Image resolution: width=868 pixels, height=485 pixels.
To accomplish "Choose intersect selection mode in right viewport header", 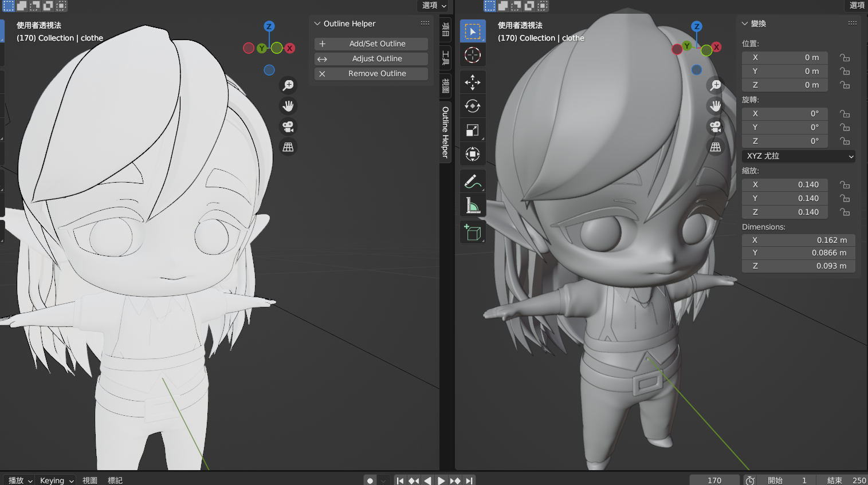I will point(543,6).
